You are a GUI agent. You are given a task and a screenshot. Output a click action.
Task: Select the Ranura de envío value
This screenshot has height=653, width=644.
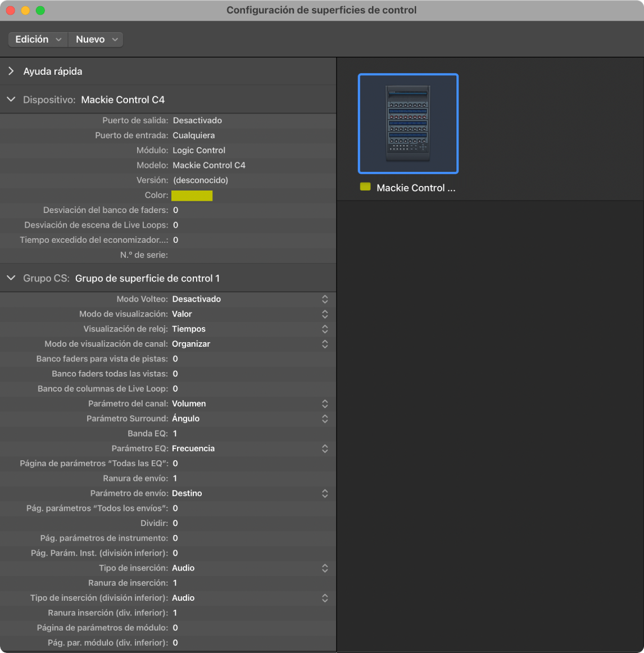pyautogui.click(x=175, y=478)
